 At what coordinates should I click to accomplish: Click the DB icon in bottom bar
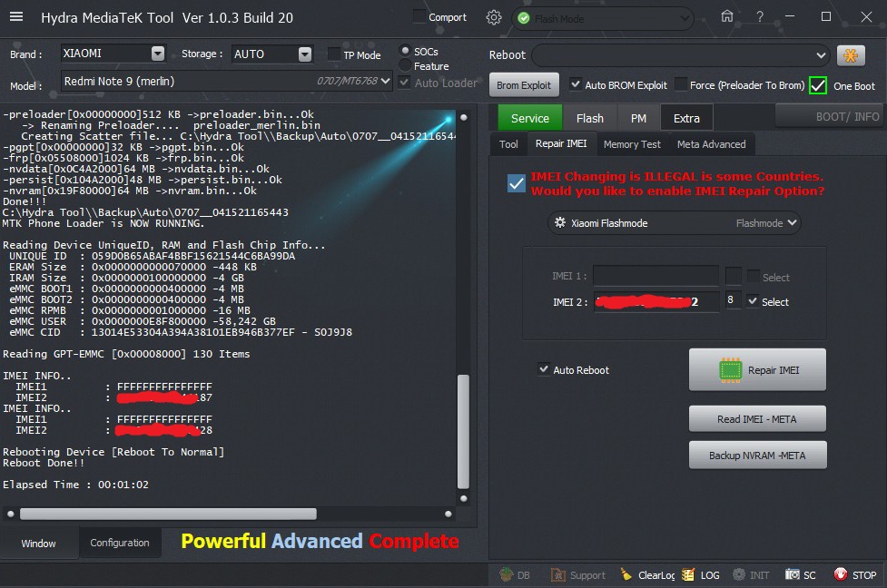pyautogui.click(x=515, y=575)
